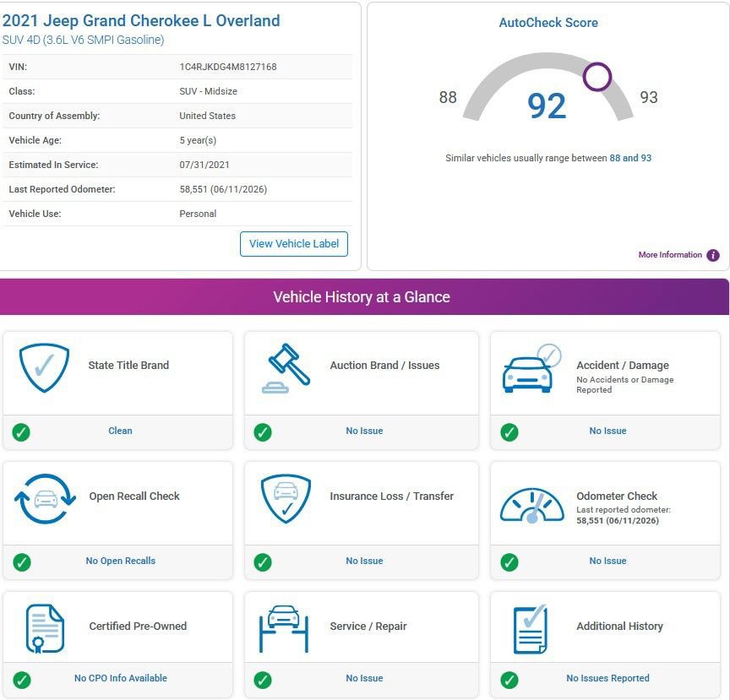Click the Service / Repair heading
Screen dimensions: 730x700
pyautogui.click(x=368, y=627)
